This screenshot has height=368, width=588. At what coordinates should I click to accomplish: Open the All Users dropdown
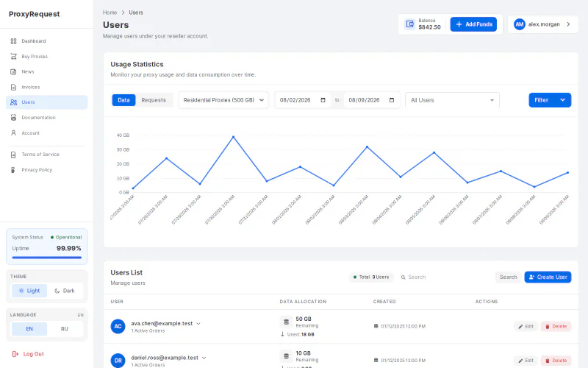point(452,100)
